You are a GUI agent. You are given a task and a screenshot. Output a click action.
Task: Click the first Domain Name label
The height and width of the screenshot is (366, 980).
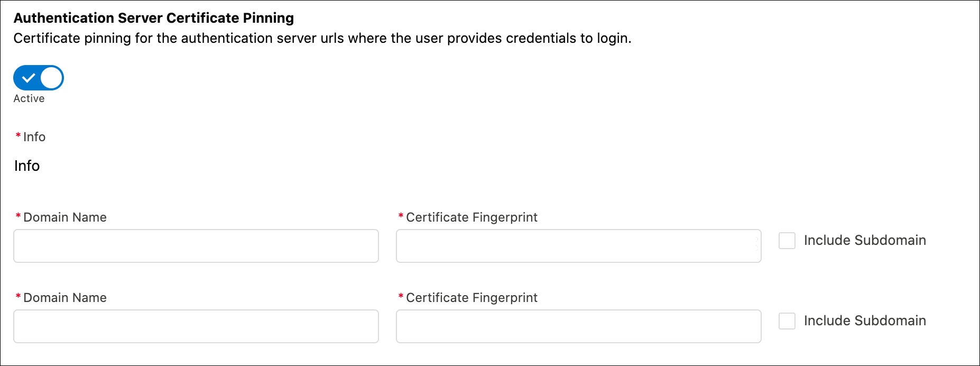tap(64, 217)
